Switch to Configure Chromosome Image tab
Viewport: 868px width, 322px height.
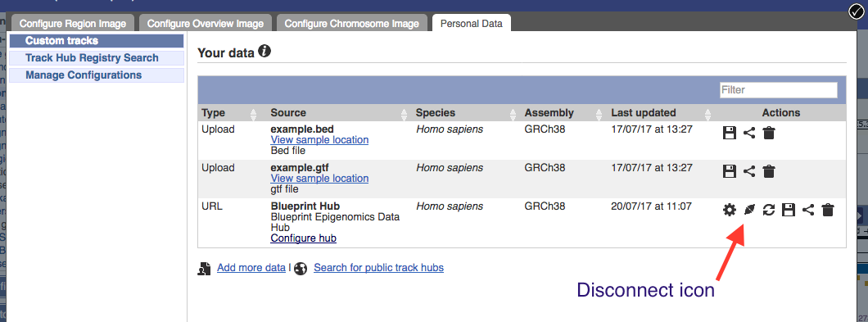pos(351,24)
